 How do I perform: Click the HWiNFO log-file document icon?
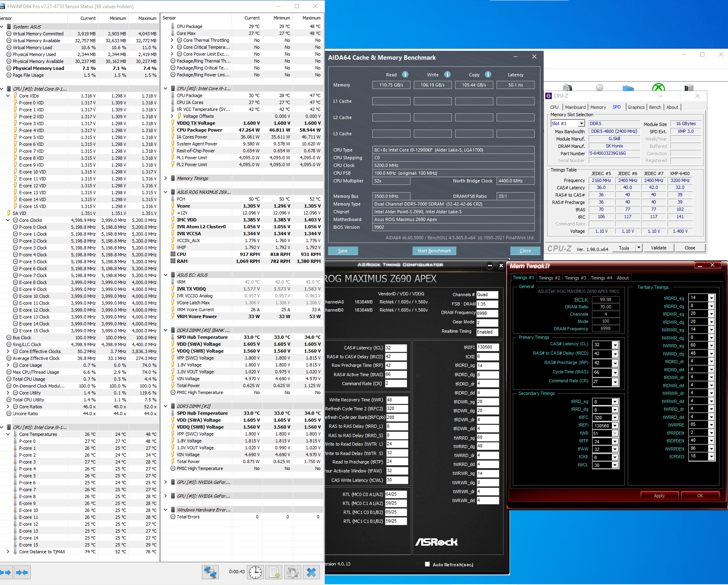274,572
